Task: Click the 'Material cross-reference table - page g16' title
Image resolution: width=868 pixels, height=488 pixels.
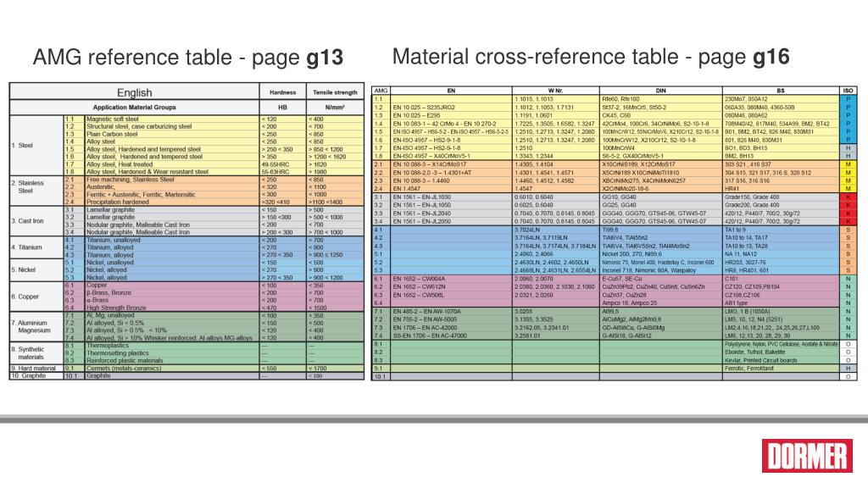Action: click(x=591, y=57)
